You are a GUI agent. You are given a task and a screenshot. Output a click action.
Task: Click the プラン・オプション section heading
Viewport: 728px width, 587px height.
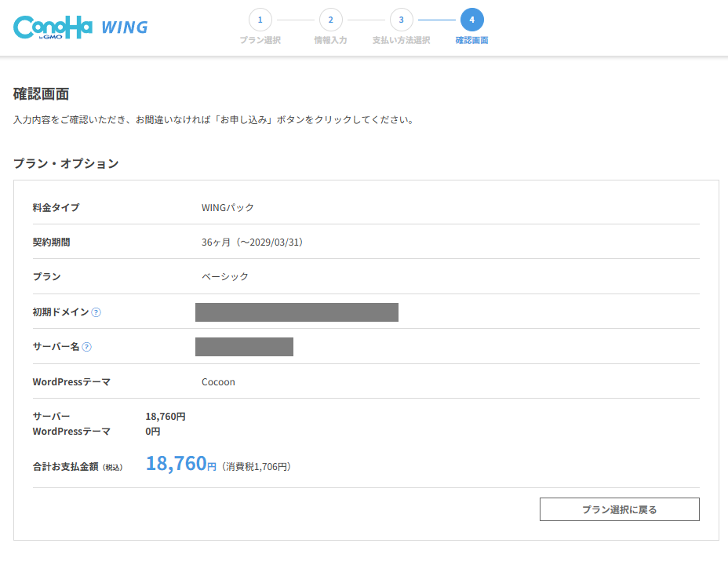click(x=66, y=163)
